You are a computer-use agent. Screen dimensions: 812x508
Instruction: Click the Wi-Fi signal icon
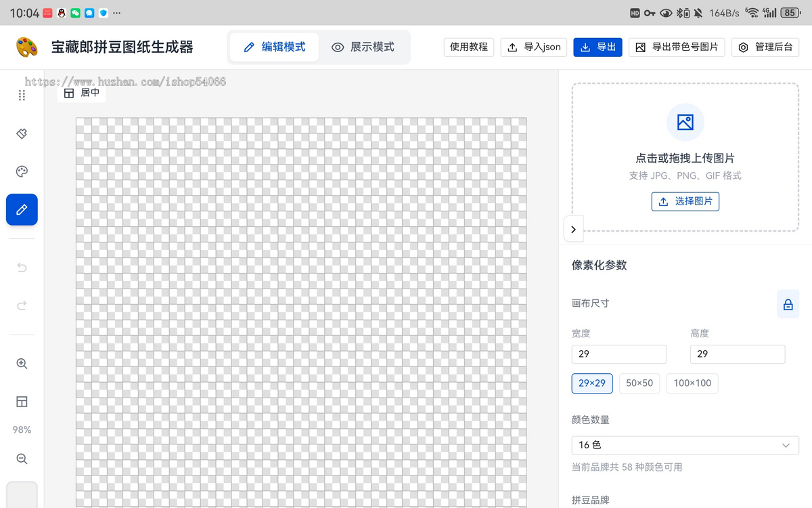(752, 12)
